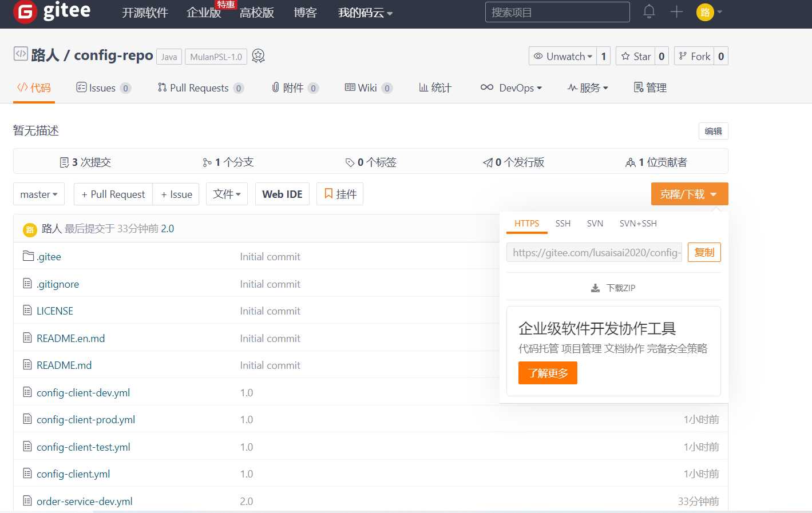Click the Java language tag
The image size is (812, 513).
[x=169, y=57]
